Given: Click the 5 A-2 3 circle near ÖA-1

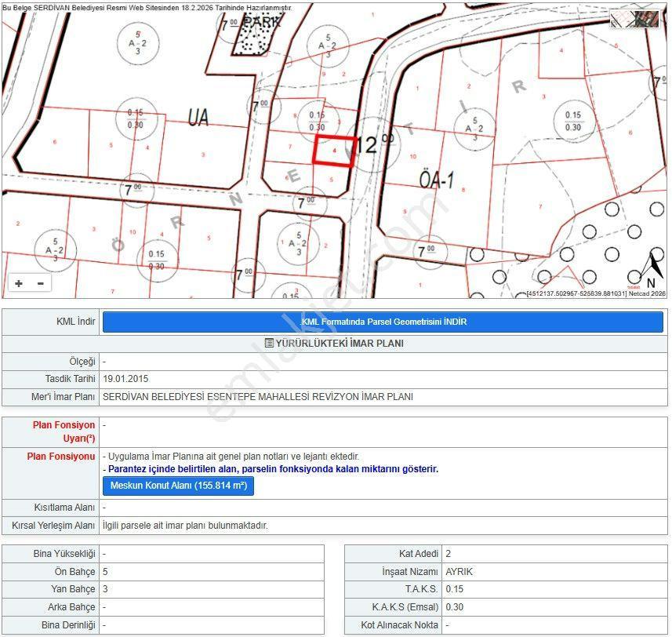Looking at the screenshot, I should [474, 129].
